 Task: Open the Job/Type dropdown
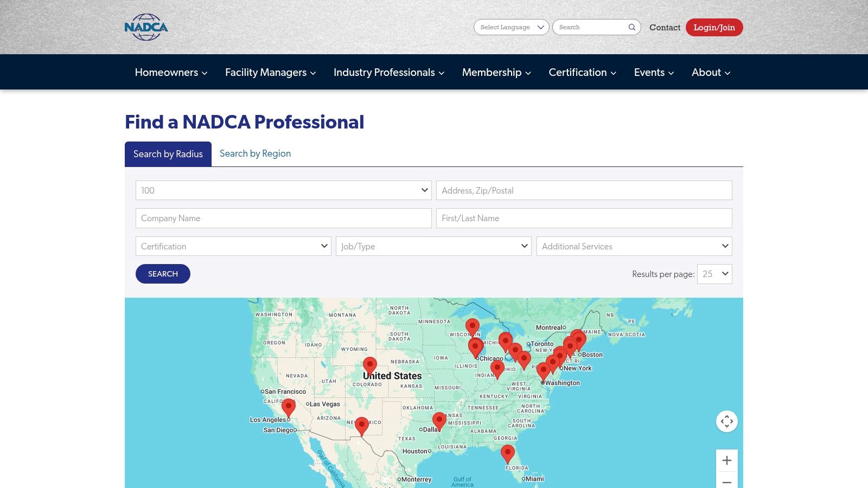pyautogui.click(x=433, y=246)
